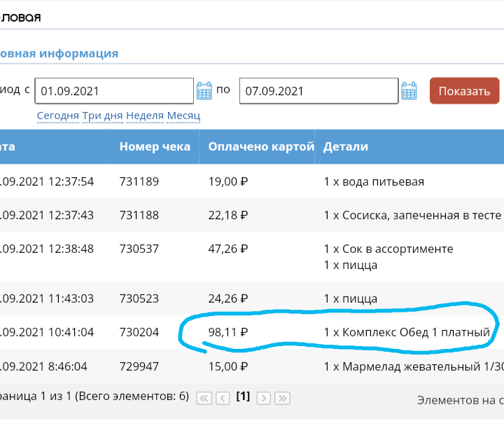Screen dimensions: 504x426
Task: Open calendar picker for start date
Action: [204, 90]
